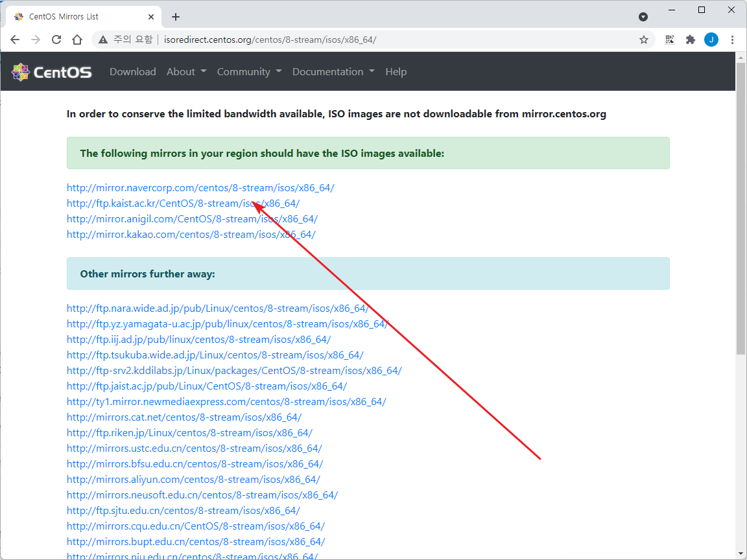Open the ftp.yz.yamagata-u.ac.jp mirror link

click(x=227, y=324)
